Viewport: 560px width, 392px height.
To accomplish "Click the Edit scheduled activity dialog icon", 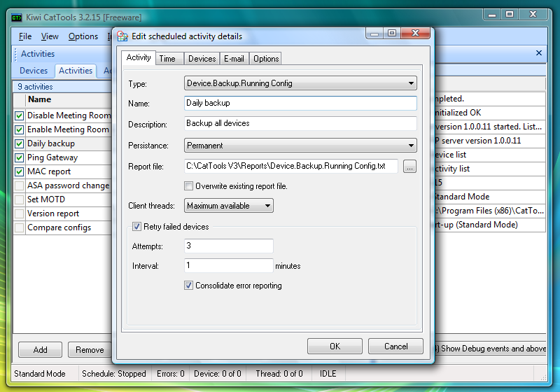I will tap(122, 36).
